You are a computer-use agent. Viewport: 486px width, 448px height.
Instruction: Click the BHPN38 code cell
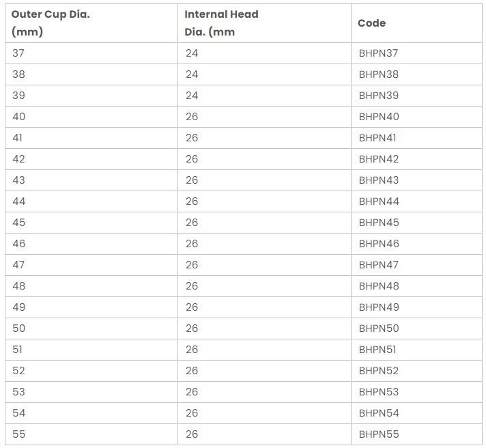pyautogui.click(x=378, y=74)
